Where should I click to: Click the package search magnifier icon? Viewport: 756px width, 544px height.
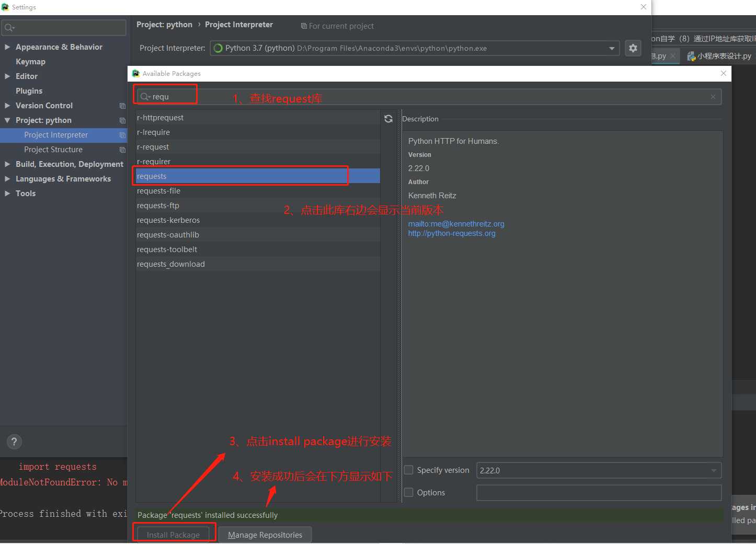coord(145,97)
